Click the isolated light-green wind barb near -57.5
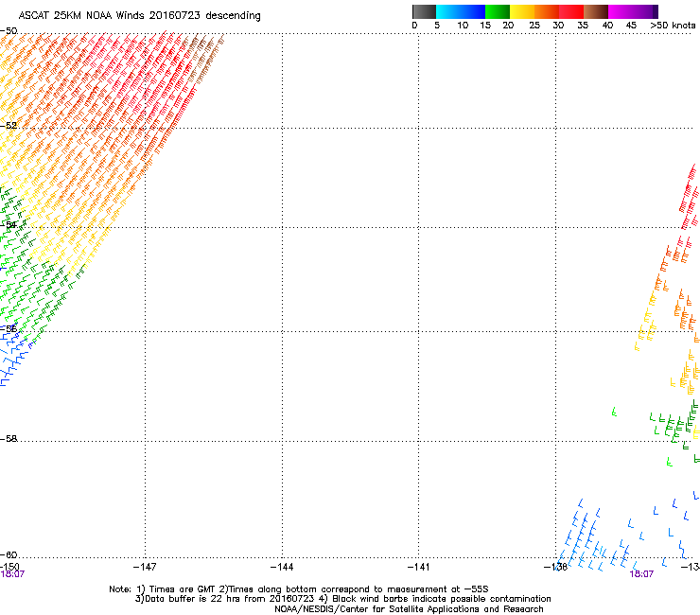The width and height of the screenshot is (700, 615). click(x=614, y=412)
